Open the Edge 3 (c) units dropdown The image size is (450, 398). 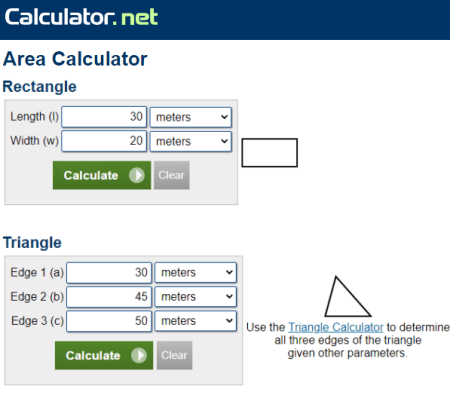pyautogui.click(x=196, y=321)
